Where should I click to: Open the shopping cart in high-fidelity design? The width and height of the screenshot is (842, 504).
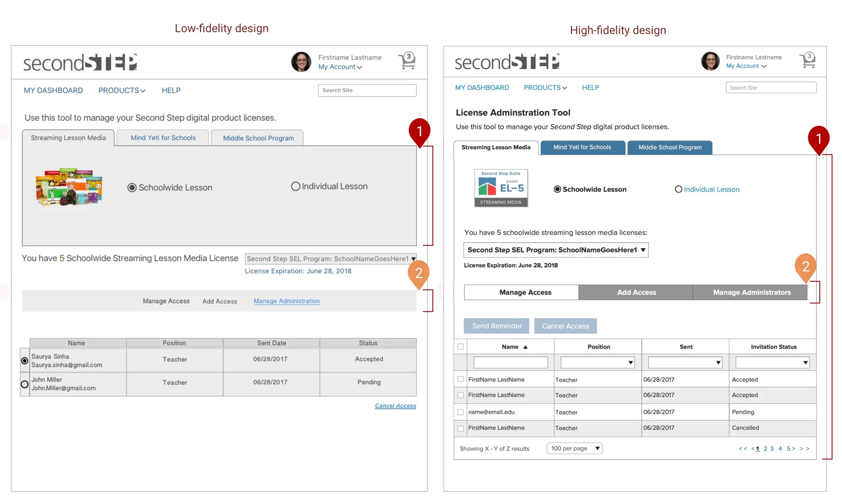[x=808, y=60]
